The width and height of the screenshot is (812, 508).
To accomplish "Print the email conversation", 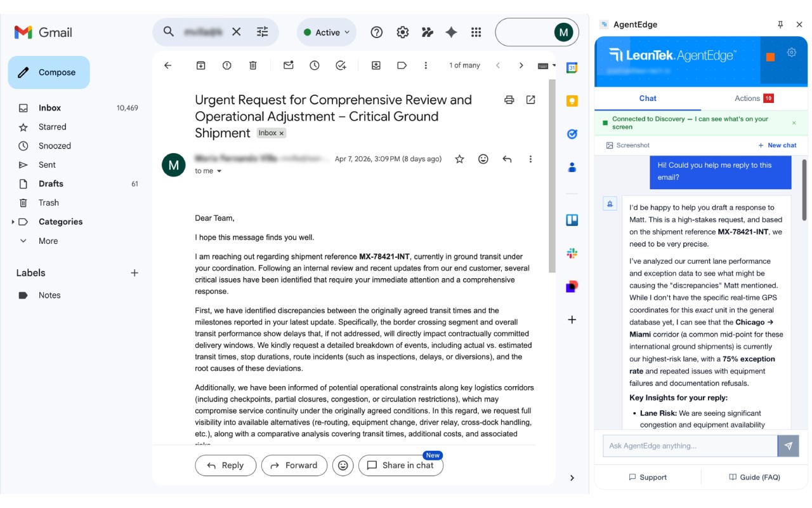I will (509, 100).
